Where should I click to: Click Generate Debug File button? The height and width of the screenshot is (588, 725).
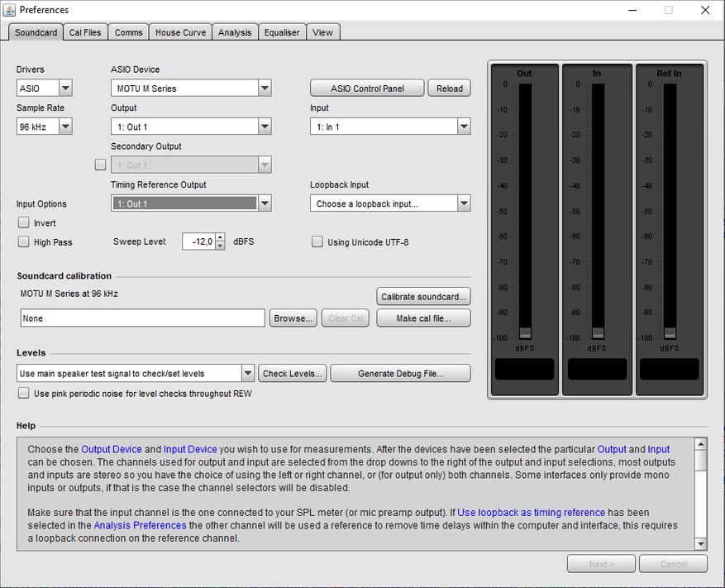[x=400, y=373]
